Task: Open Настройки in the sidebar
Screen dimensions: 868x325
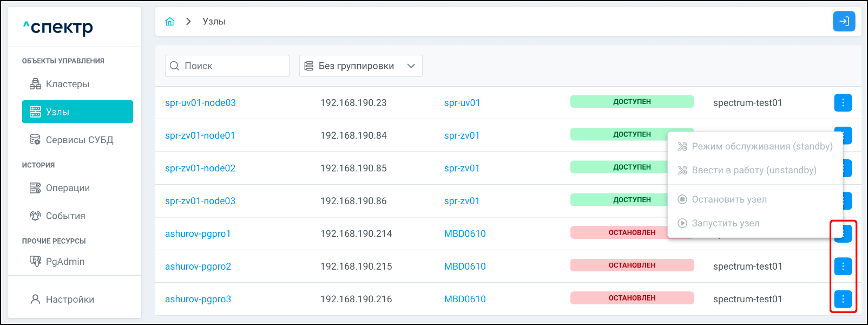Action: click(70, 300)
